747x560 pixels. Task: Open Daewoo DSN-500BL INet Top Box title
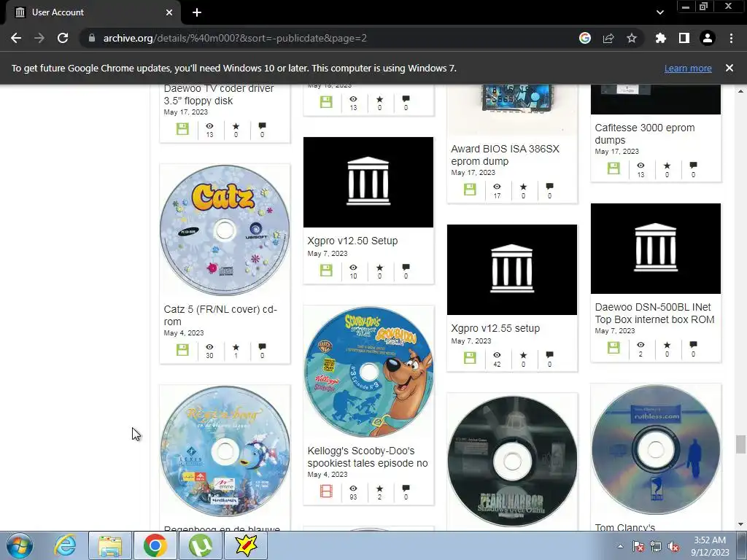click(654, 314)
